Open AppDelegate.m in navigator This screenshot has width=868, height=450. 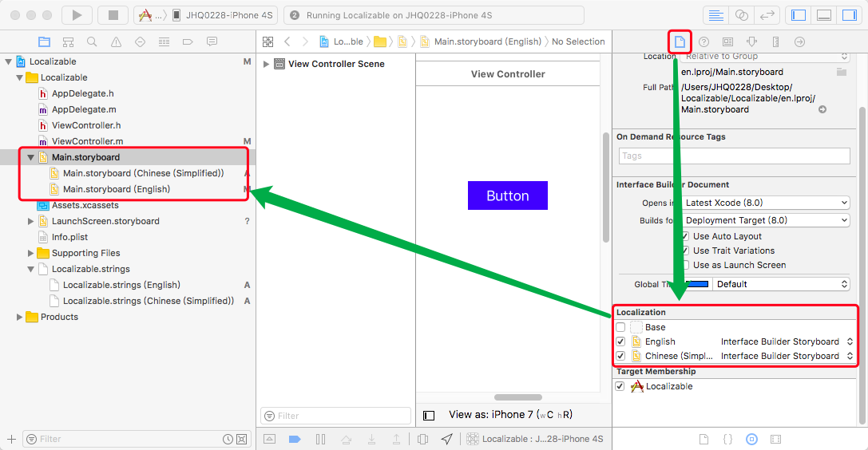84,109
